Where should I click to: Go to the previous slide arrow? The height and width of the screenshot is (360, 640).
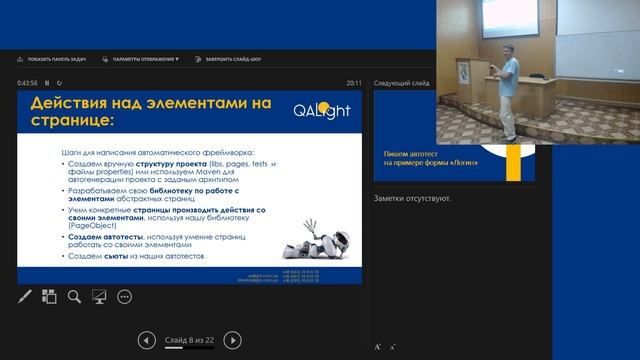(x=147, y=340)
